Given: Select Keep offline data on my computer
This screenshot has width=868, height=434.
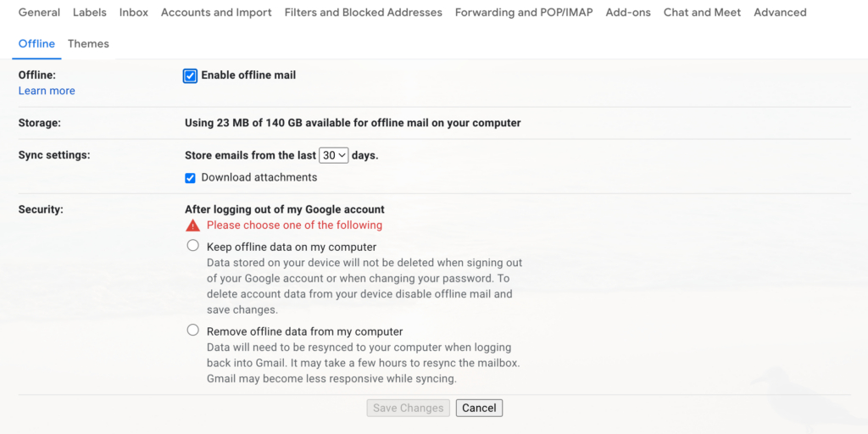Looking at the screenshot, I should click(192, 245).
